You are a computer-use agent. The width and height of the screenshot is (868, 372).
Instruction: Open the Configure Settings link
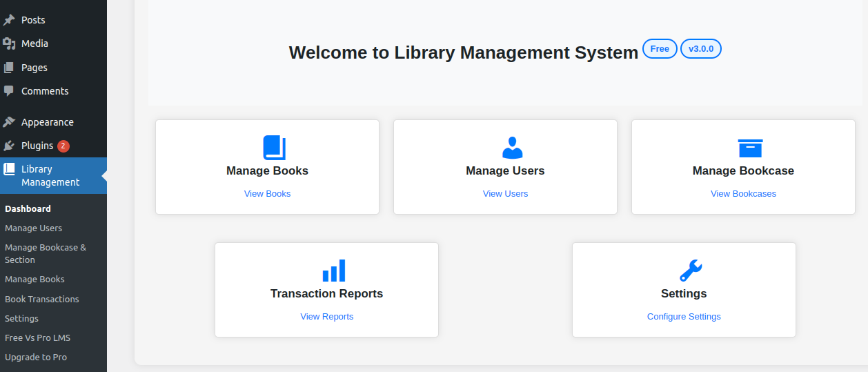tap(684, 316)
